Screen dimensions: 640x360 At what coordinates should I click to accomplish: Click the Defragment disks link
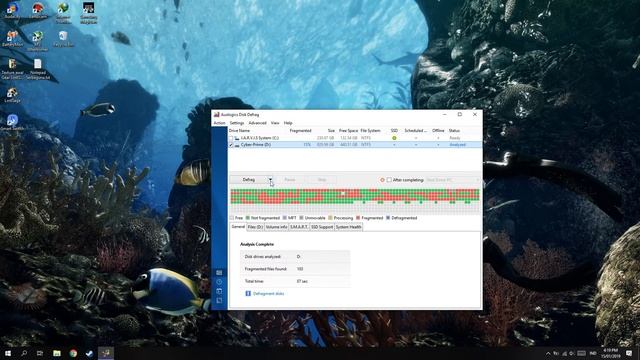point(269,294)
